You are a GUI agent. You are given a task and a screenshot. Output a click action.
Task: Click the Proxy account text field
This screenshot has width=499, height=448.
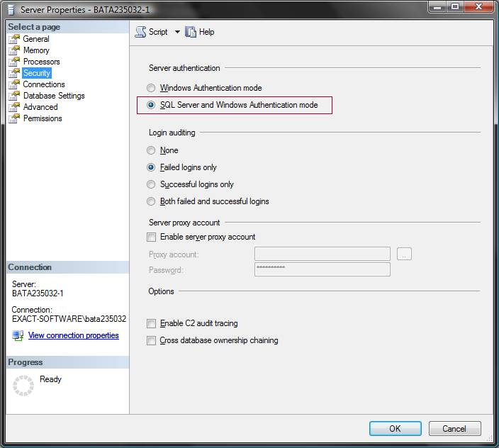[x=322, y=254]
